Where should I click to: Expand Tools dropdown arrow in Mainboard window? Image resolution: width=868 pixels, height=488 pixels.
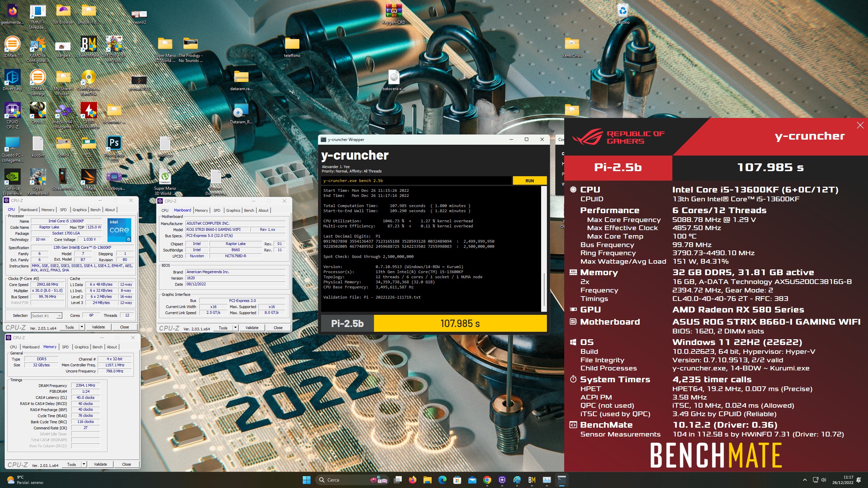[x=235, y=328]
